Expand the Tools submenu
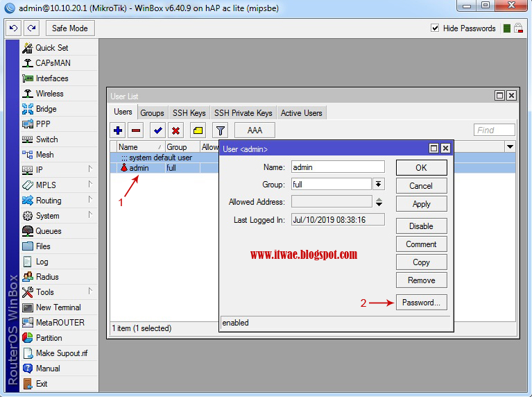The height and width of the screenshot is (397, 532). click(x=90, y=291)
